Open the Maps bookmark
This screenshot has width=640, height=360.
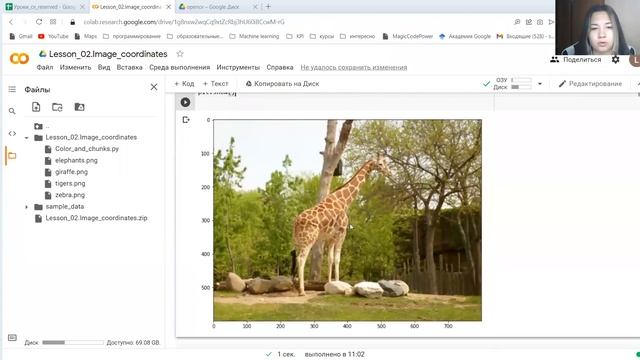coord(86,36)
